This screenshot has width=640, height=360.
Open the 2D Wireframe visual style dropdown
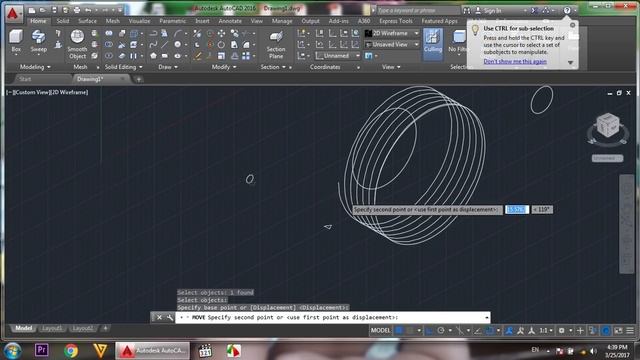click(x=392, y=33)
